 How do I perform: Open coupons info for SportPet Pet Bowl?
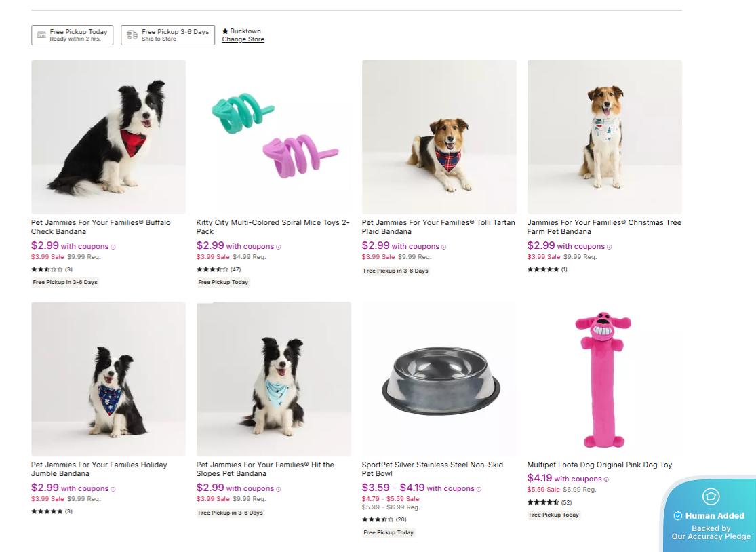[479, 488]
